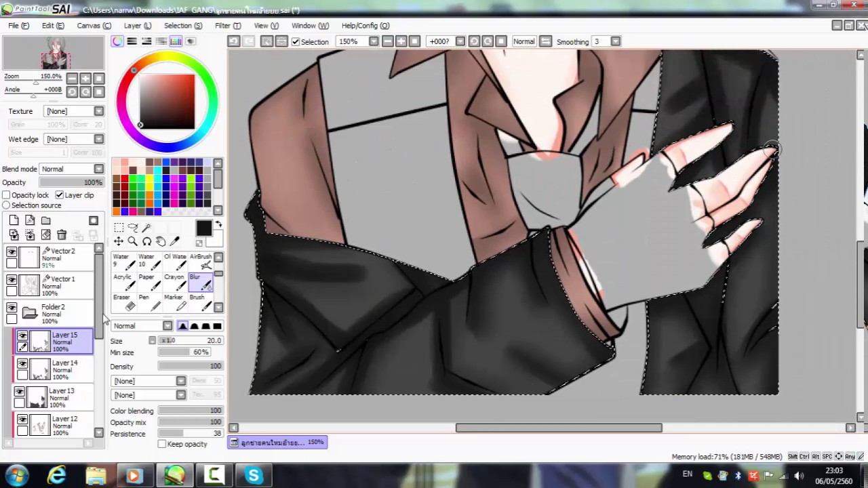Open the Texture dropdown

point(74,111)
